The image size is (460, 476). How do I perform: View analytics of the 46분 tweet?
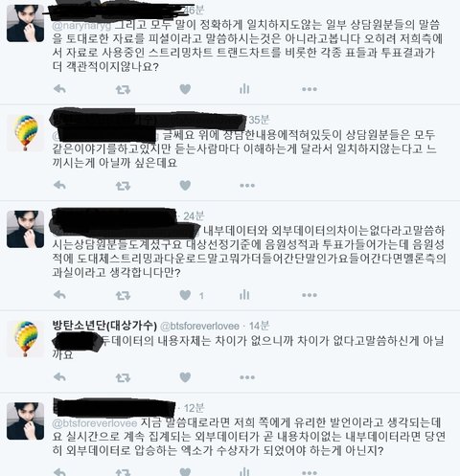click(x=244, y=89)
